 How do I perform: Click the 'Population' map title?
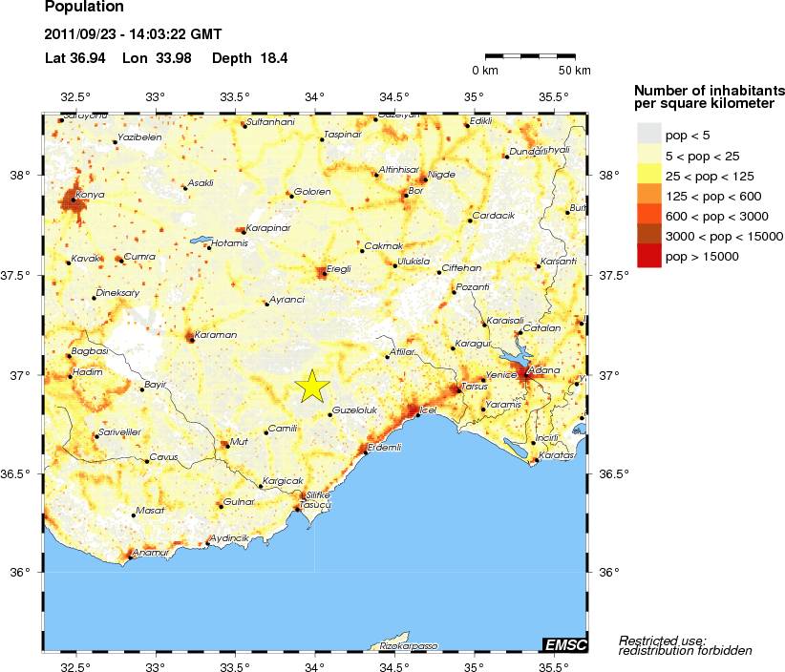pos(84,9)
